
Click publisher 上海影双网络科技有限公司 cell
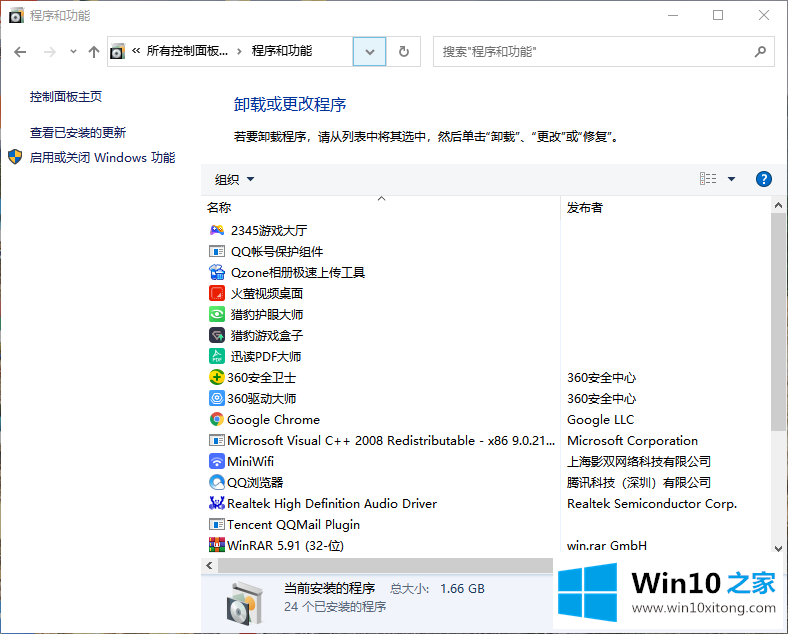[x=639, y=461]
